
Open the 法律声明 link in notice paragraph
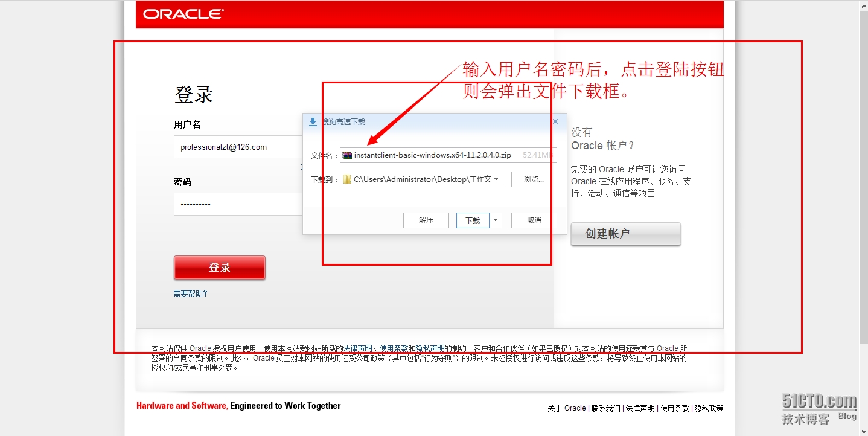coord(358,348)
